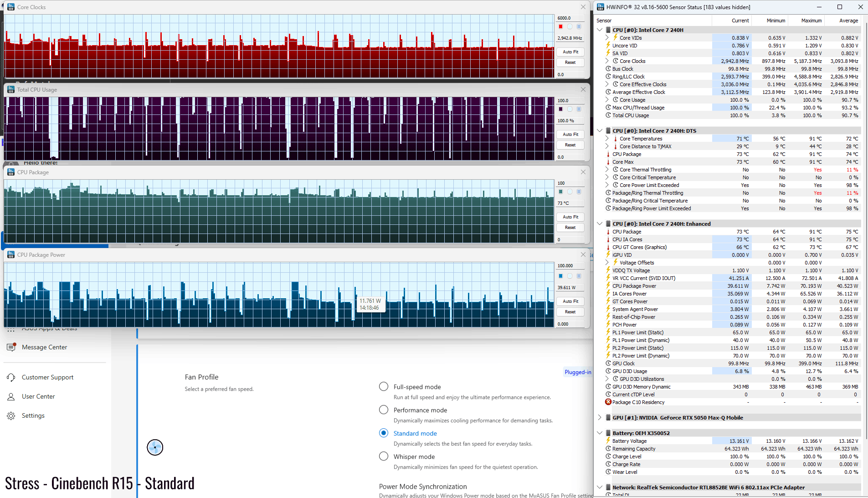Click the Plugged-in tab label
The height and width of the screenshot is (498, 868).
click(578, 372)
